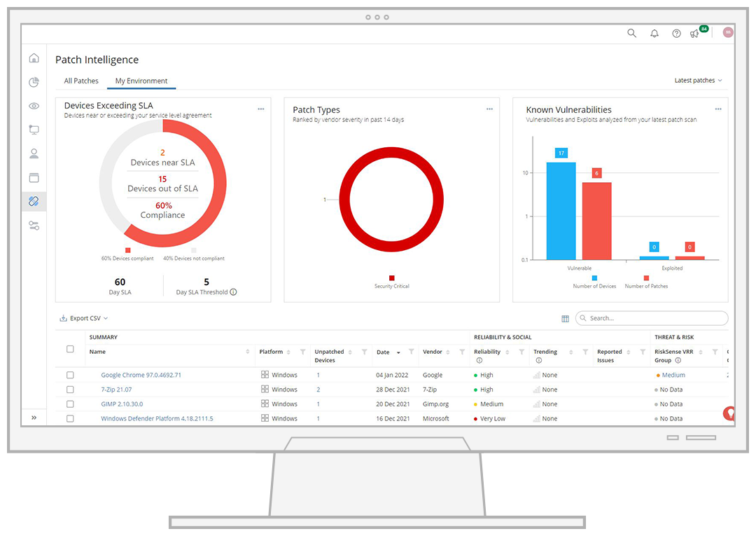Filter the Trending column

[584, 352]
